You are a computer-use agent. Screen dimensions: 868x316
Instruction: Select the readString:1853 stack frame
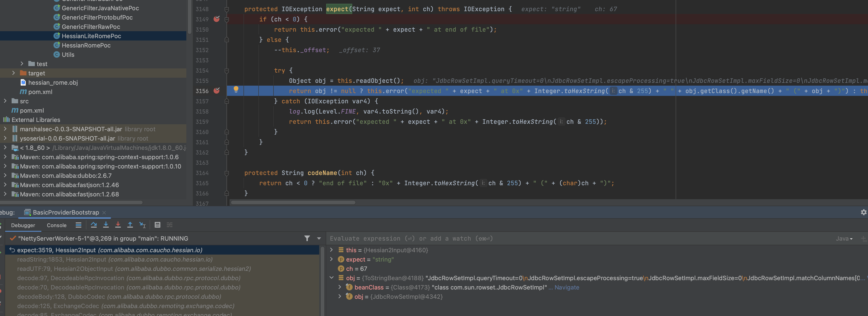(162, 259)
